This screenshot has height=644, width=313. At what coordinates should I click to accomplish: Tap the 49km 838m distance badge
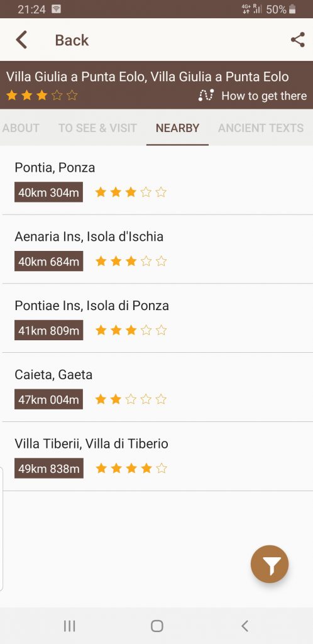(x=49, y=468)
